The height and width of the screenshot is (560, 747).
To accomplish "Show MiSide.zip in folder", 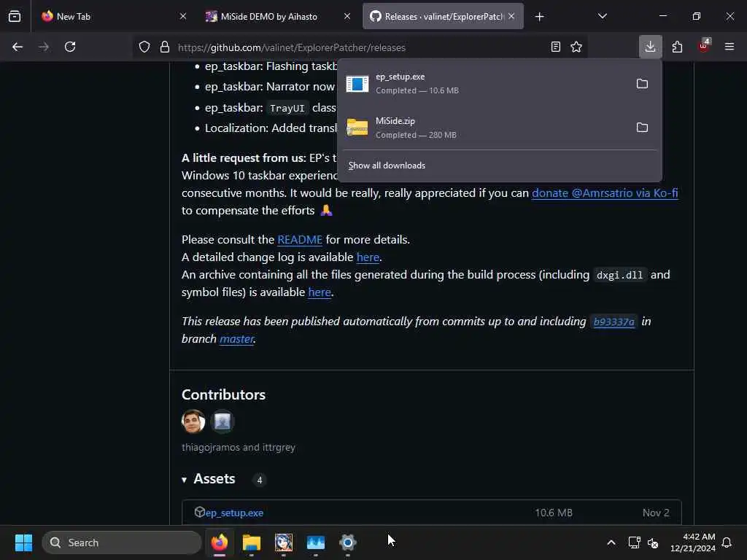I will pyautogui.click(x=642, y=127).
